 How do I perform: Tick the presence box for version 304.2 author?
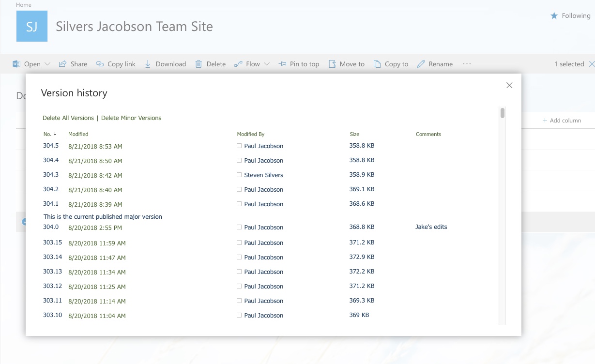[x=239, y=189]
